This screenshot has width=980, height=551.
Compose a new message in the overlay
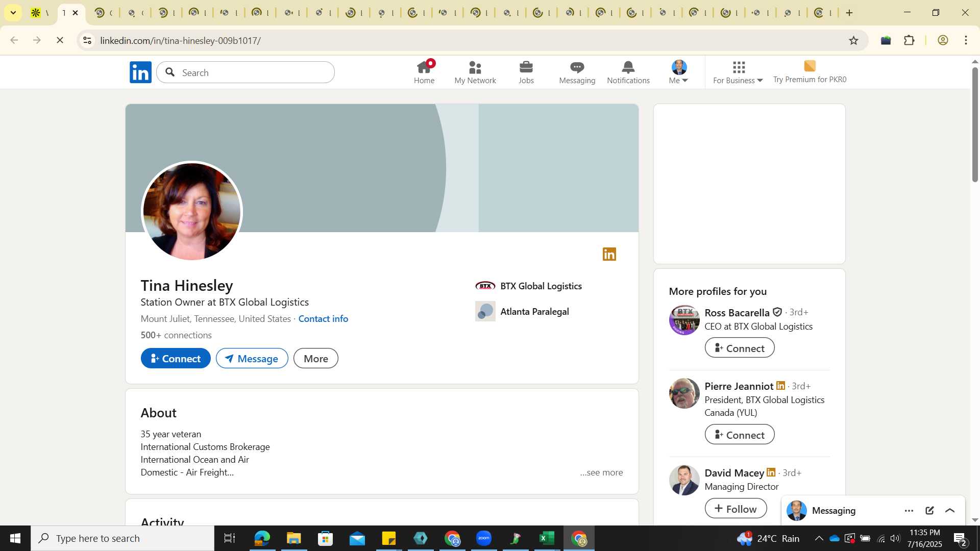[929, 510]
